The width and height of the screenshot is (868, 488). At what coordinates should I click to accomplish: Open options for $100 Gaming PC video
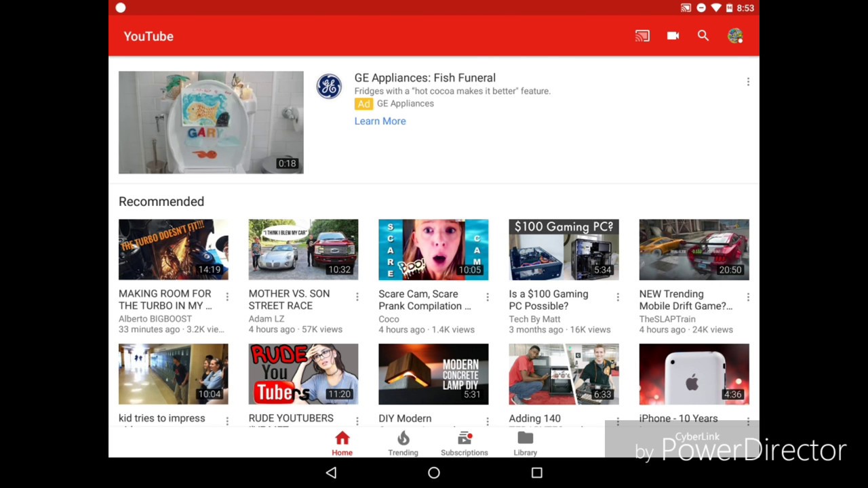point(618,297)
